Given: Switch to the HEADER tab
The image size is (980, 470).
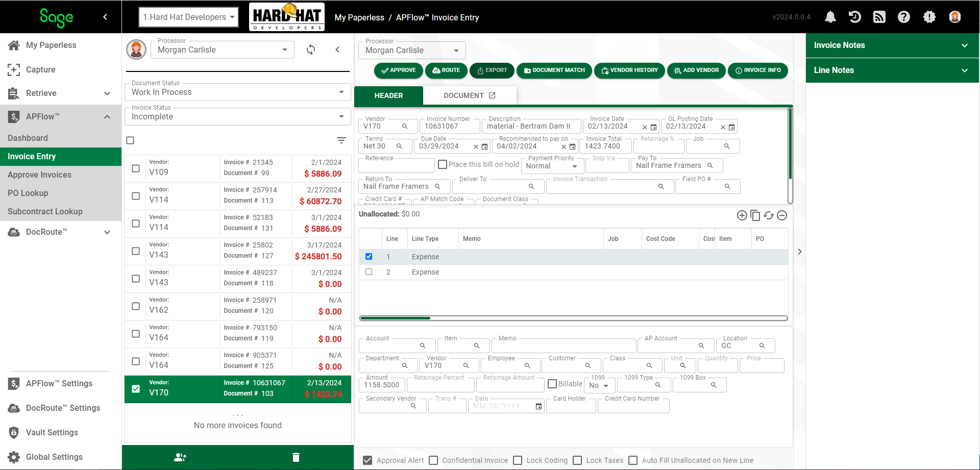Looking at the screenshot, I should tap(388, 95).
